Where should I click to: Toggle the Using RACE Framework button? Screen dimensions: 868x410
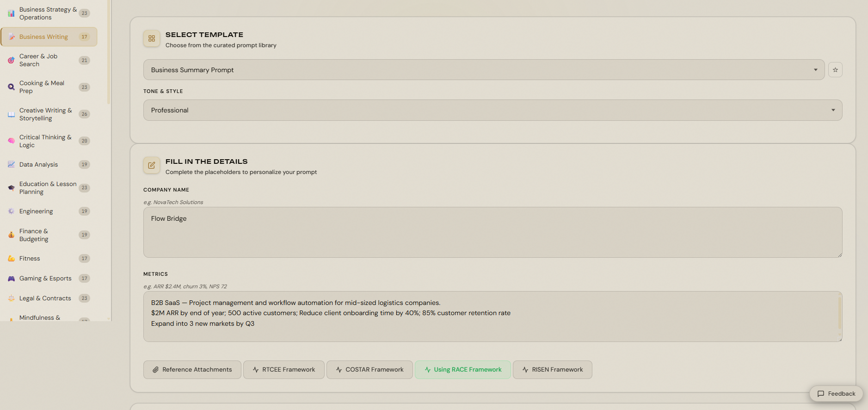pyautogui.click(x=462, y=370)
